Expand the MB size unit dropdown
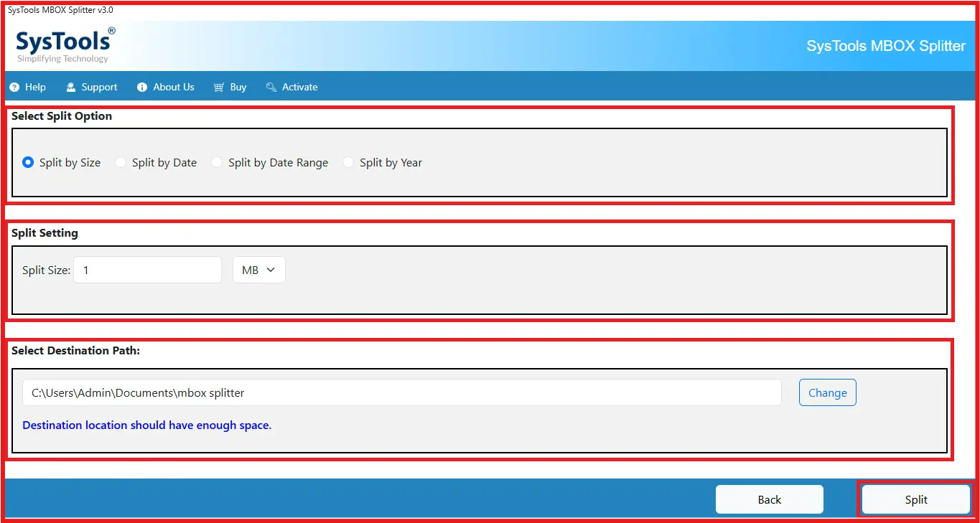The height and width of the screenshot is (523, 980). pos(259,270)
